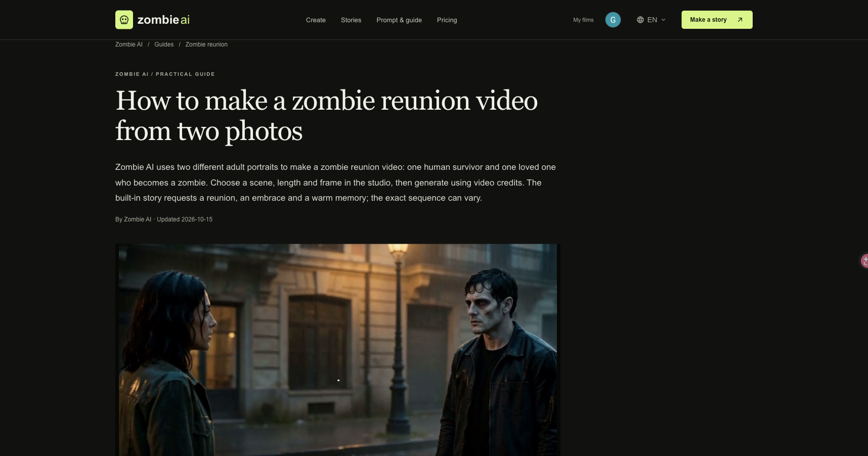868x456 pixels.
Task: Click the article headline about zombie reunion video
Action: point(326,116)
